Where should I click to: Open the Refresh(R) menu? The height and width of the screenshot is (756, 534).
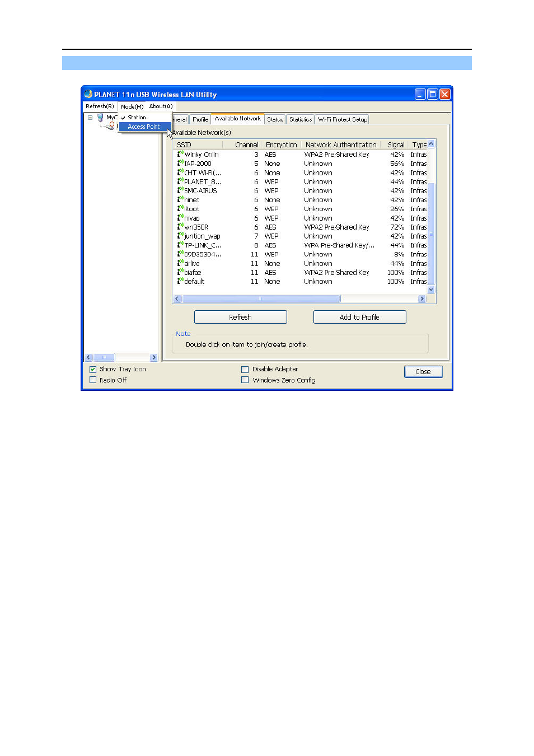point(100,106)
